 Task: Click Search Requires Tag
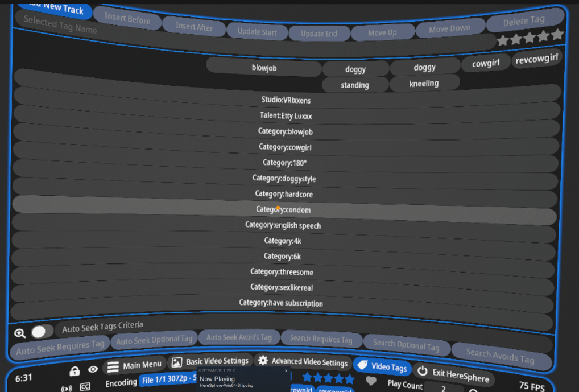pos(321,339)
